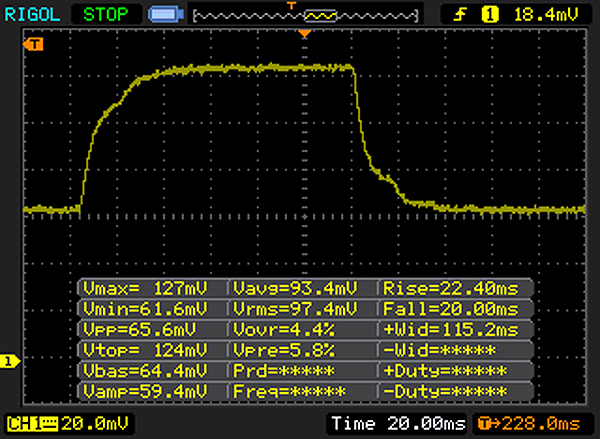Select the Vmax= 127mV measurement
This screenshot has height=439, width=600.
tap(152, 288)
